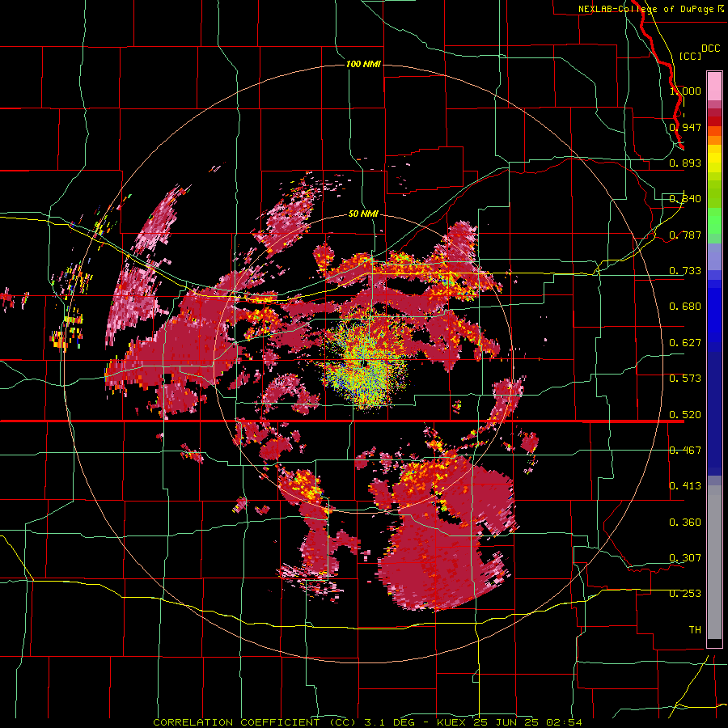This screenshot has height=728, width=728.
Task: Click the TH threshold label in legend
Action: coord(695,630)
